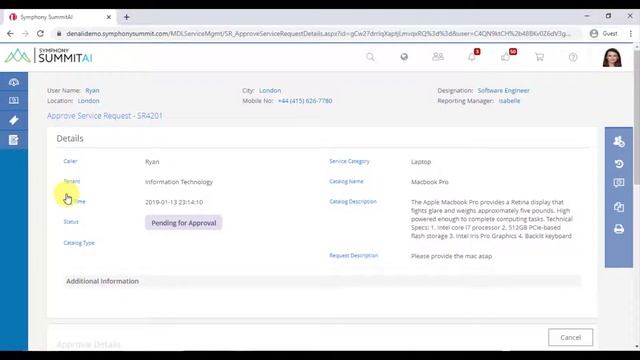640x360 pixels.
Task: Click the copy documents icon in right panel
Action: tap(619, 207)
